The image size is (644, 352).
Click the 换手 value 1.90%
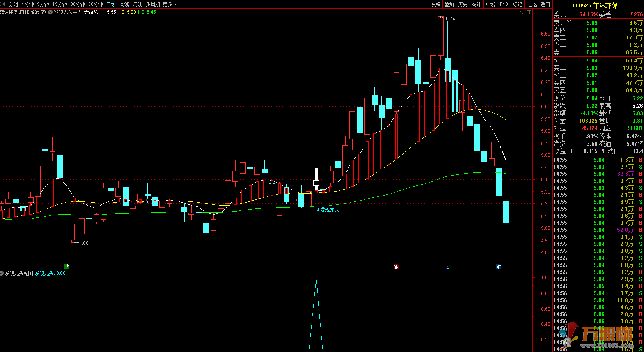pos(590,137)
